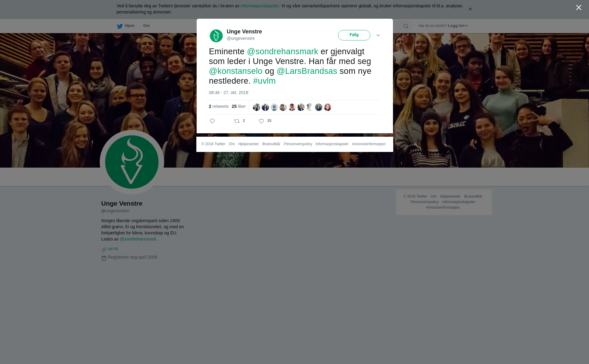Visit the uv.no website link
Image resolution: width=589 pixels, height=364 pixels.
pos(113,248)
